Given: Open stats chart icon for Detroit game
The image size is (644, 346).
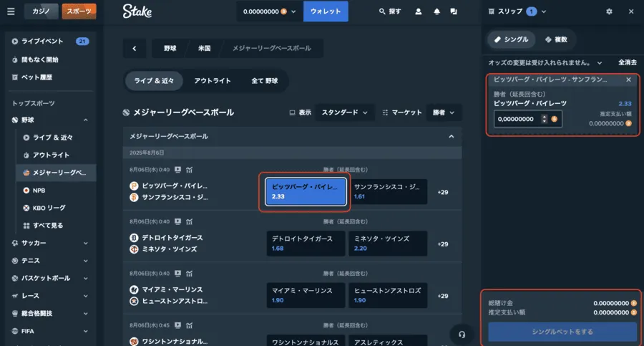Looking at the screenshot, I should point(189,221).
